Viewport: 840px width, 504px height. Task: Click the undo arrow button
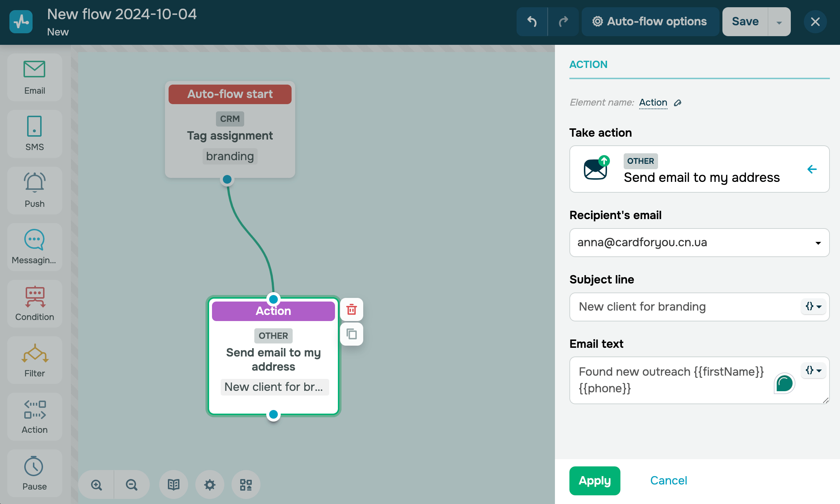coord(532,22)
